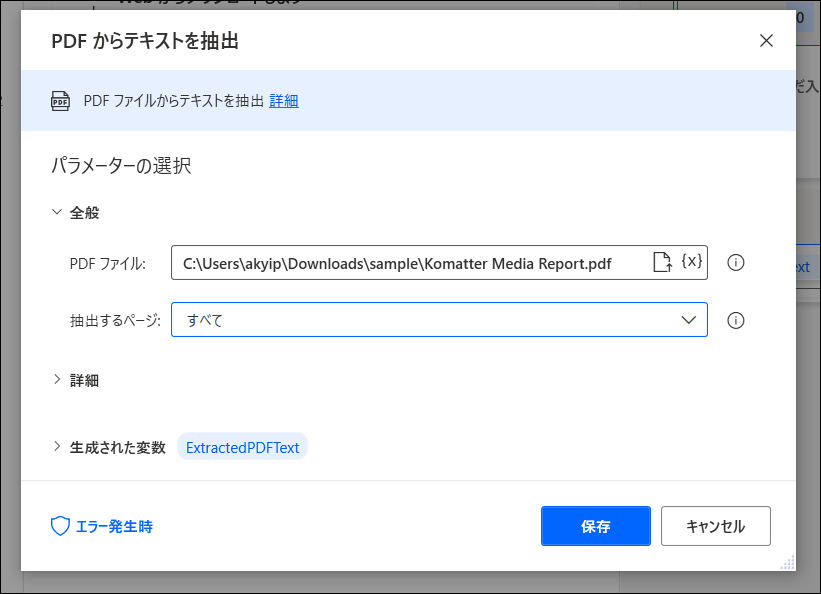Click the chevron on the すべて dropdown
Image resolution: width=821 pixels, height=594 pixels.
pyautogui.click(x=688, y=319)
